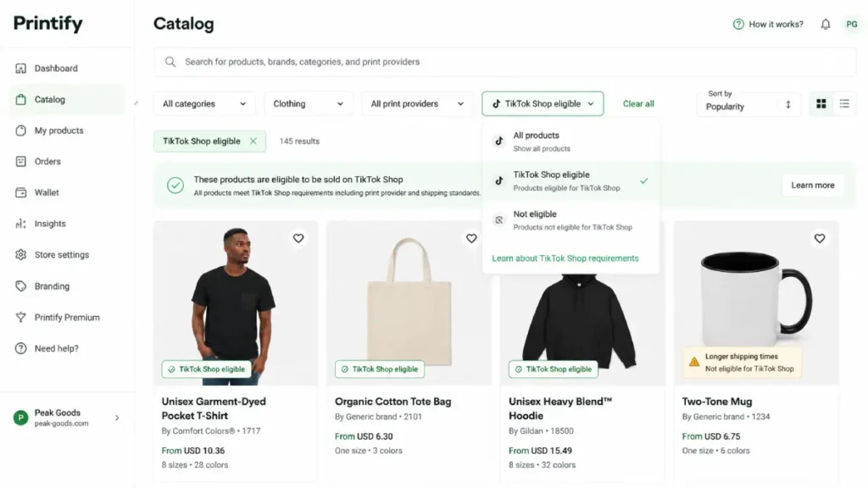This screenshot has width=868, height=488.
Task: Collapse the TikTok Shop eligible dropdown
Action: pos(542,103)
